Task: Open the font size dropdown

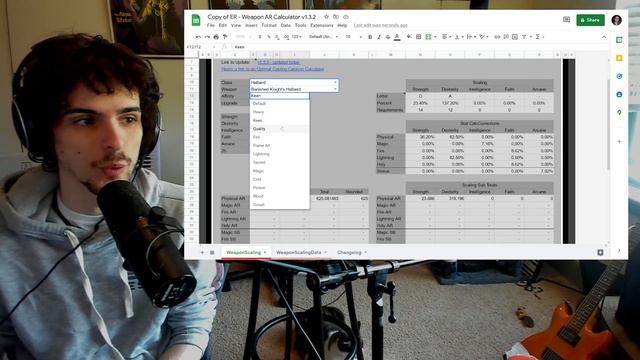Action: click(x=353, y=37)
